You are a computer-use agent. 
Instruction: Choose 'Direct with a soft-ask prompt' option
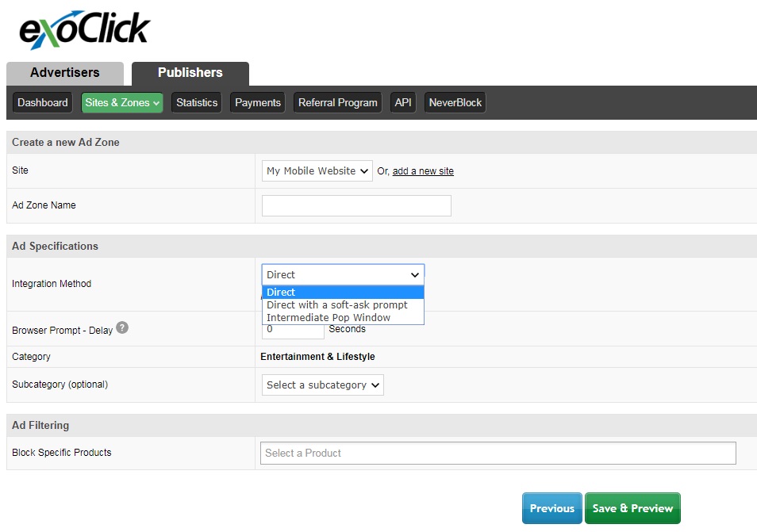343,304
